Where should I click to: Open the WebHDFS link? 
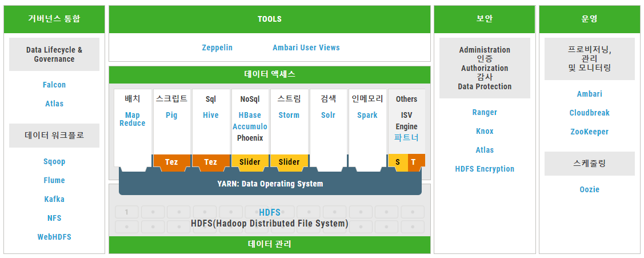pos(54,237)
